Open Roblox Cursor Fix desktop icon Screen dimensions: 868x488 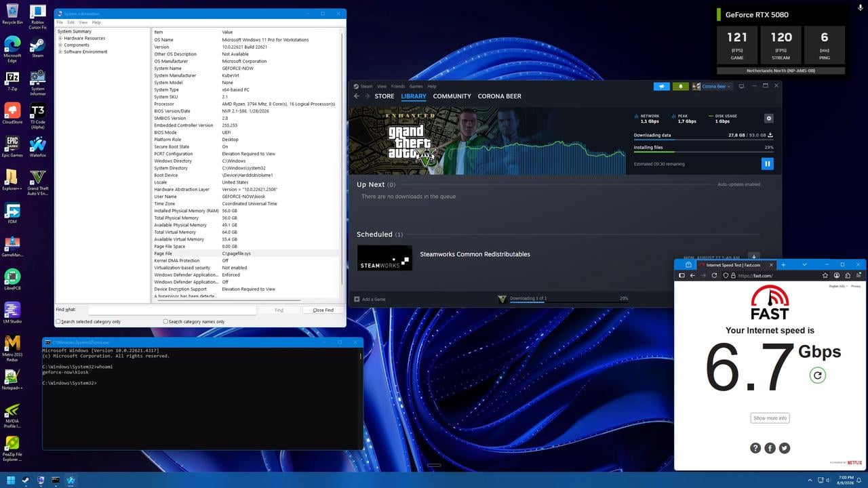coord(38,18)
